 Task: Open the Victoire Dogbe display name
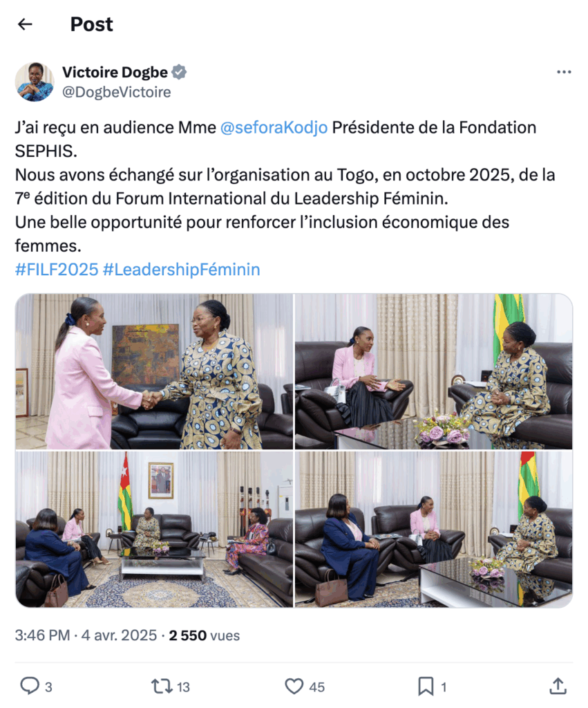tap(115, 72)
